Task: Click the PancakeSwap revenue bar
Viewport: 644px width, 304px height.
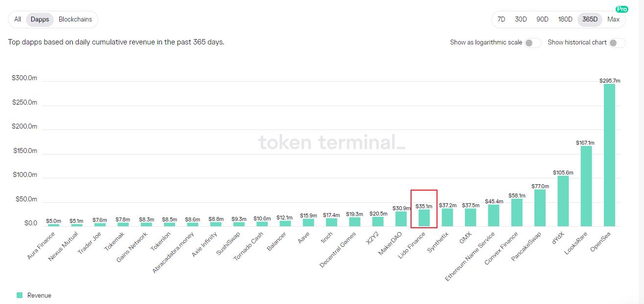Action: pyautogui.click(x=540, y=208)
